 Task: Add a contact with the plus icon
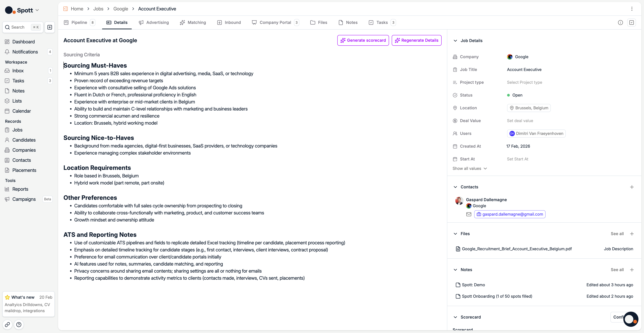pos(632,187)
